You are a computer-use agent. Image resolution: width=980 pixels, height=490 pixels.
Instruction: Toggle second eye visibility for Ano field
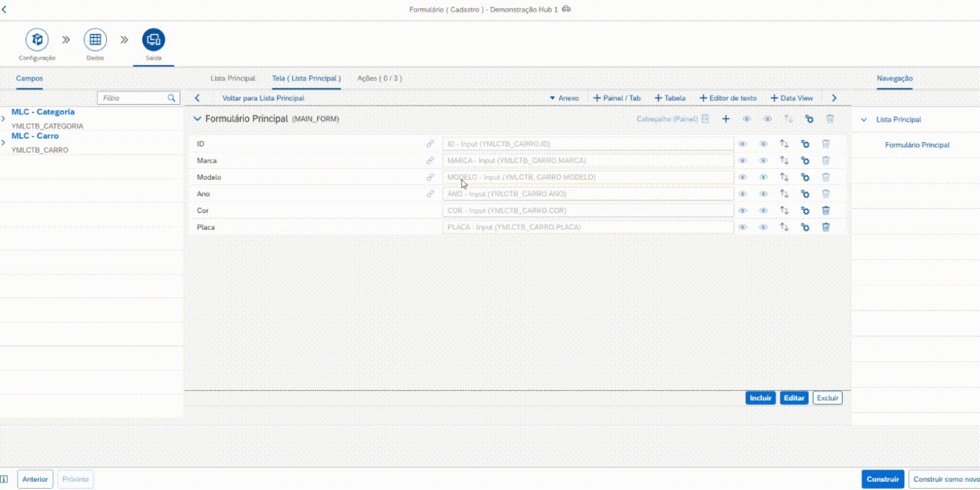coord(764,194)
